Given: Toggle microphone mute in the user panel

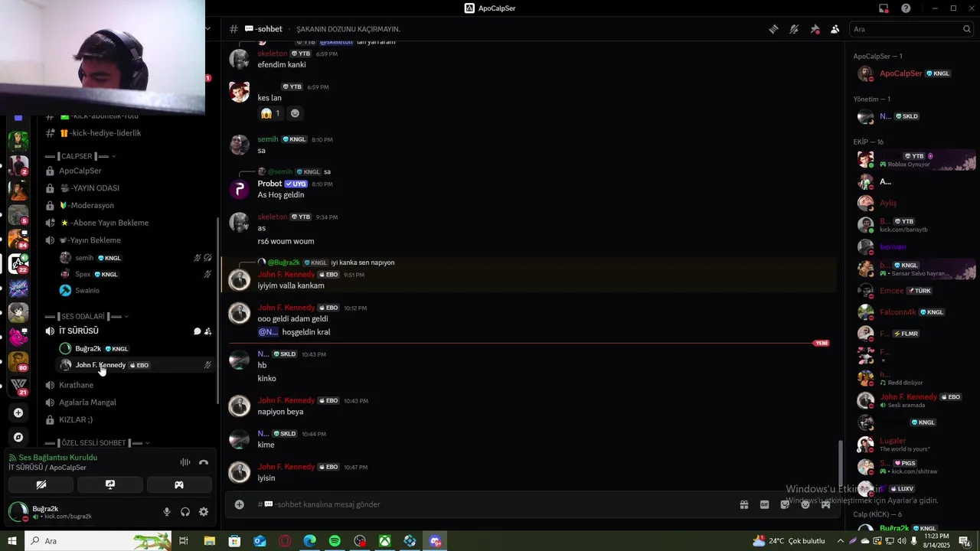Looking at the screenshot, I should click(167, 512).
